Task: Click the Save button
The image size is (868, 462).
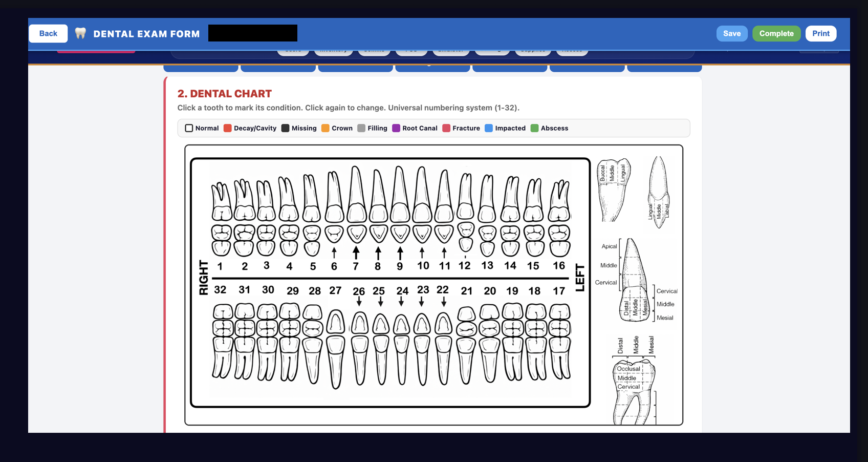Action: tap(732, 33)
